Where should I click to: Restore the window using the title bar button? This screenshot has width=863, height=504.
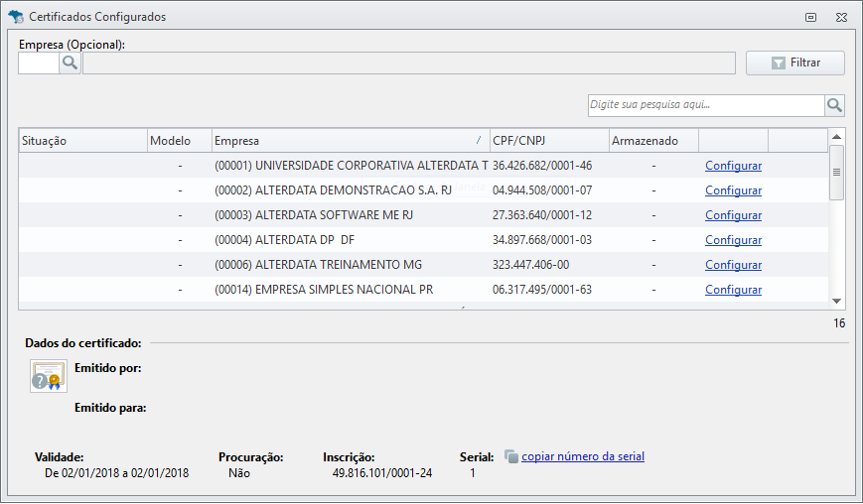pos(810,17)
